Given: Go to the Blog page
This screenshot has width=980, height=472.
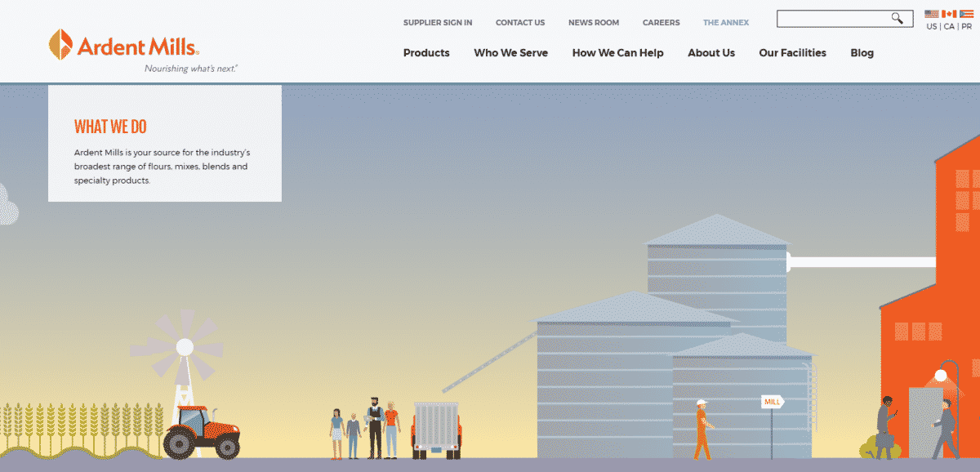Looking at the screenshot, I should click(x=862, y=53).
